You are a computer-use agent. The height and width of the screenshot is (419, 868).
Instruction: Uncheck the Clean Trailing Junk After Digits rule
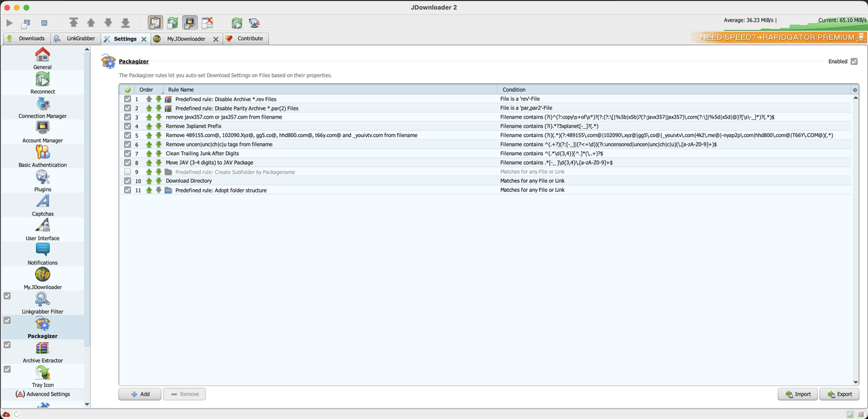coord(128,153)
